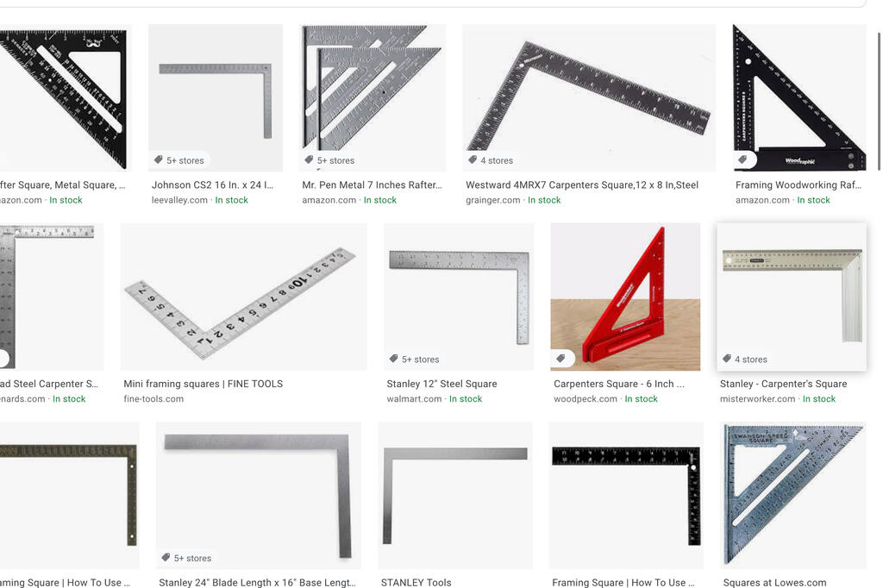The width and height of the screenshot is (883, 588).
Task: Click the tag icon on Mr. Pen rafter image
Action: coord(310,160)
